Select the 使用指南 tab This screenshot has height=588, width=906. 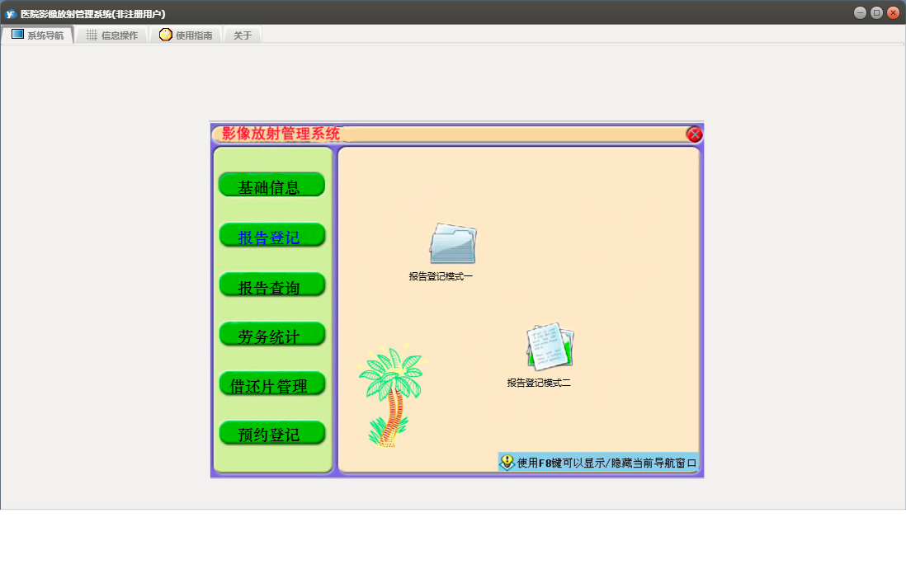pyautogui.click(x=186, y=35)
